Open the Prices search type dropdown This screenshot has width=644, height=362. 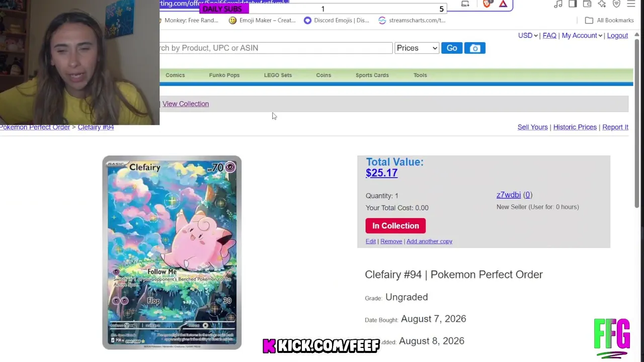click(x=417, y=48)
